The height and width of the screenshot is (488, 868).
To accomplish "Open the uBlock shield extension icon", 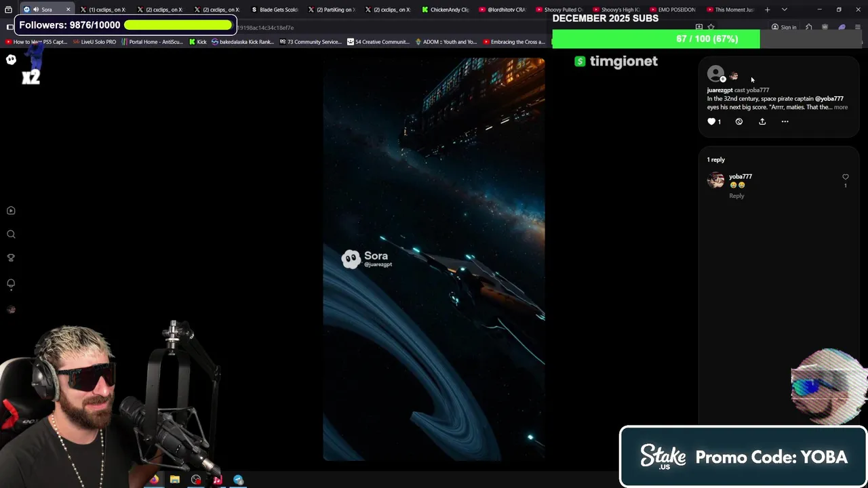I will [825, 28].
